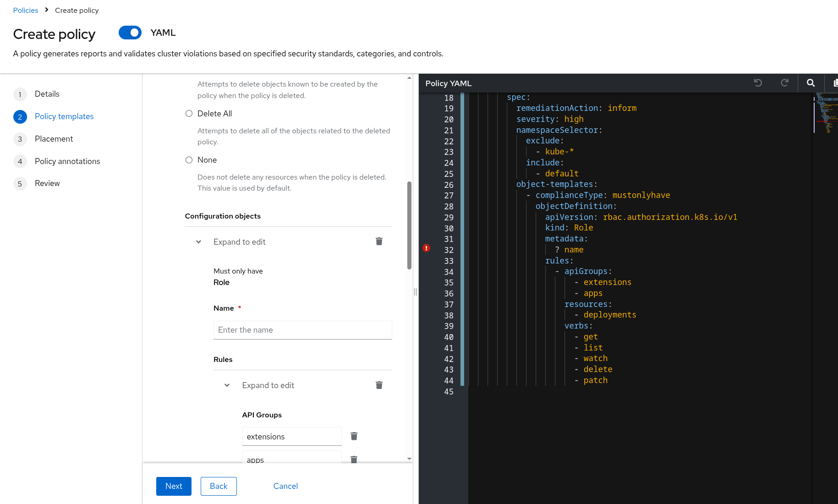
Task: Click the Next button
Action: pyautogui.click(x=174, y=486)
